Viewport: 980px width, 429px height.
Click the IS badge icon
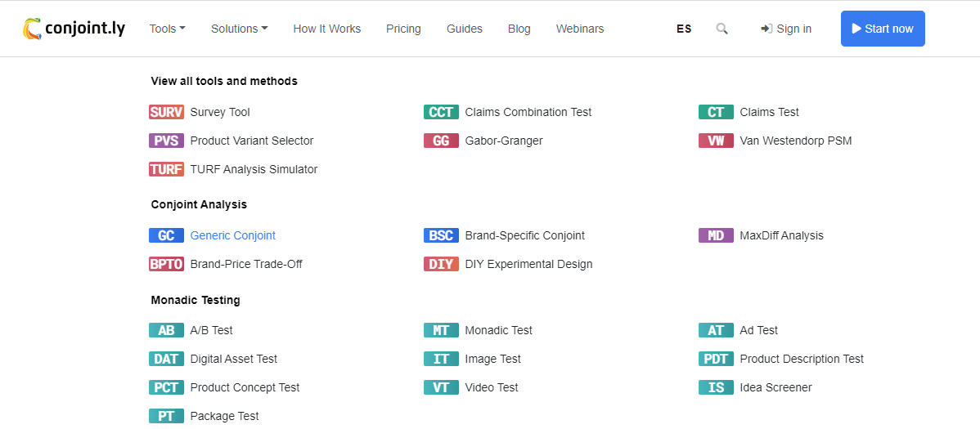pyautogui.click(x=717, y=388)
